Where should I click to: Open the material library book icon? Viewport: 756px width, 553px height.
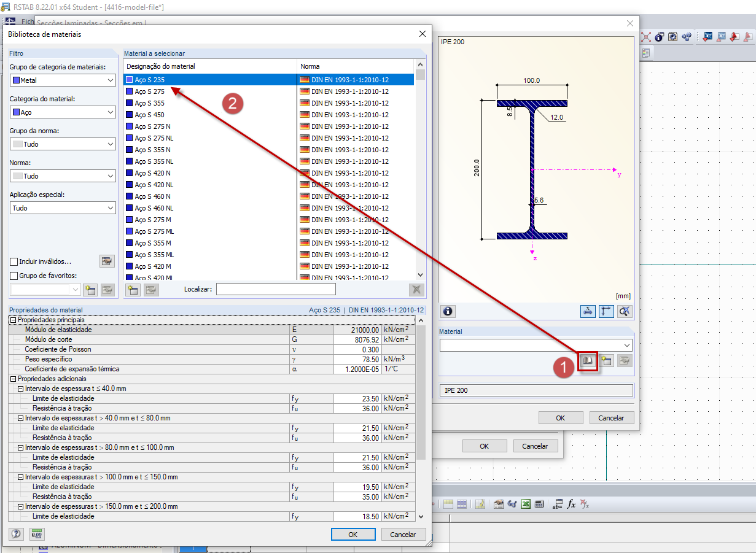tap(587, 360)
